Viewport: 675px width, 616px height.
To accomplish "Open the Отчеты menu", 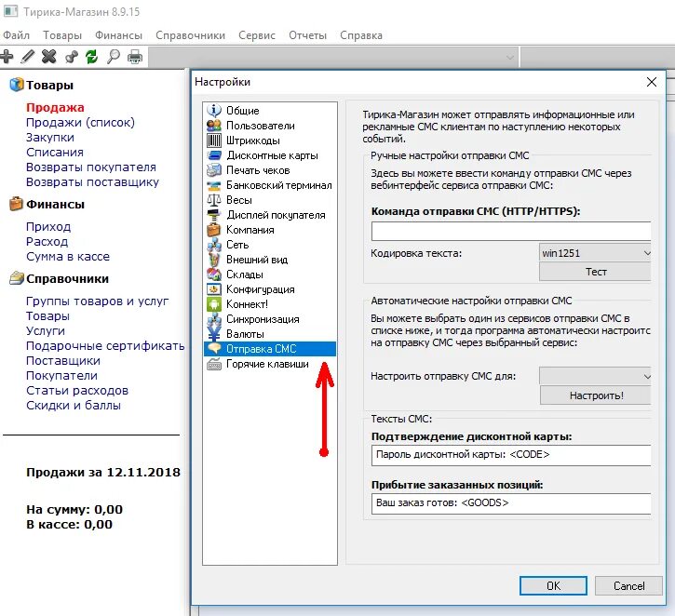I will [x=308, y=35].
